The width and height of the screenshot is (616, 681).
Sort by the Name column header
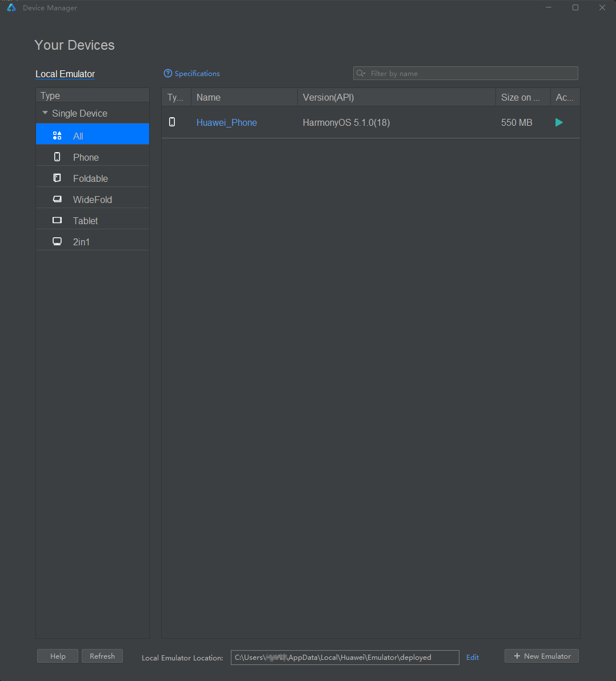tap(245, 97)
